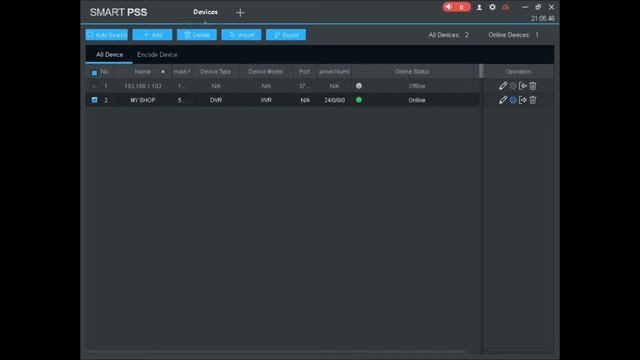Select the All Device tab
Image resolution: width=640 pixels, height=360 pixels.
(x=109, y=54)
